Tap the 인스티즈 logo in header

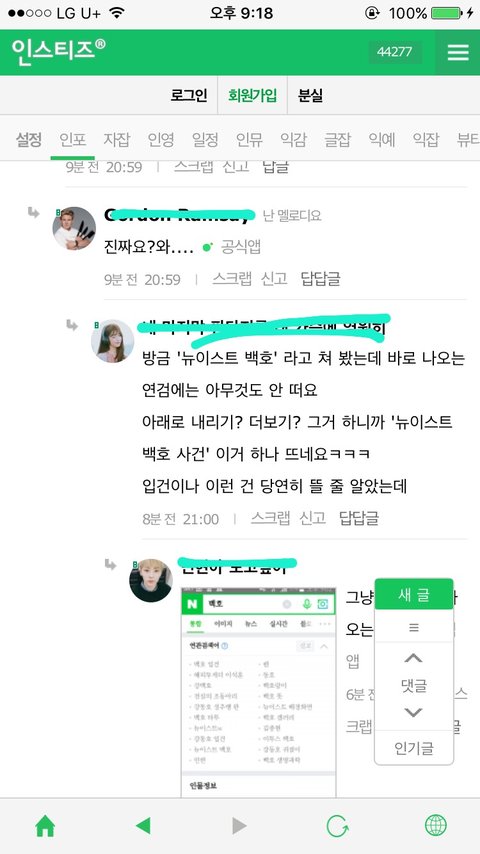pos(58,52)
